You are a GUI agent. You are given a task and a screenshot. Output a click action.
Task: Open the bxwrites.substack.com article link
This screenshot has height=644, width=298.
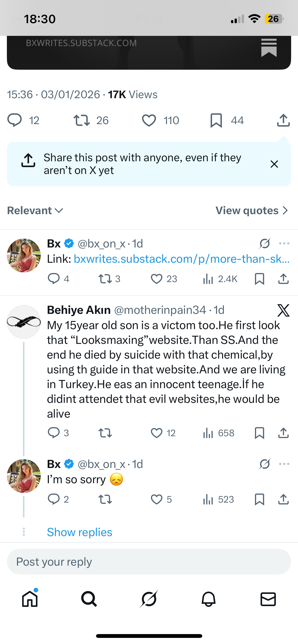(181, 259)
